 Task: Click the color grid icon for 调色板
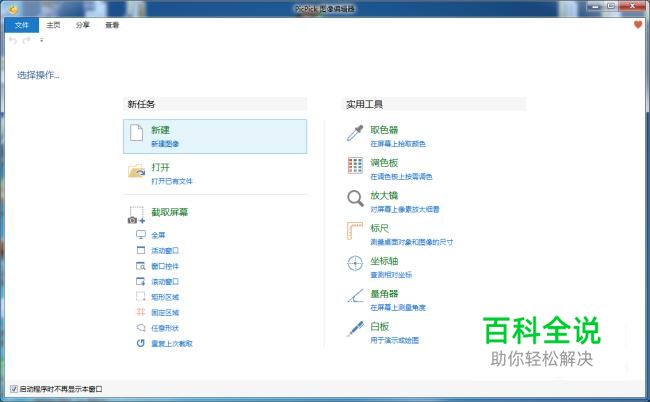[x=355, y=165]
